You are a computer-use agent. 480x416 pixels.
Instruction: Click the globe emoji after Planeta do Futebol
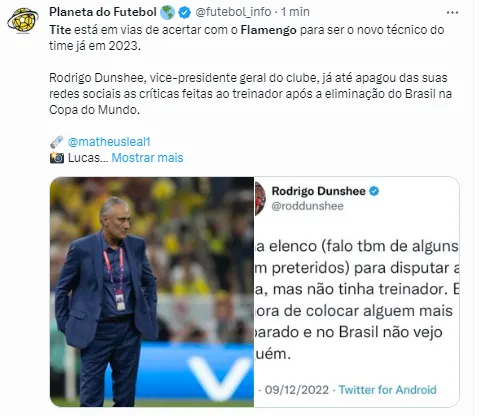167,12
